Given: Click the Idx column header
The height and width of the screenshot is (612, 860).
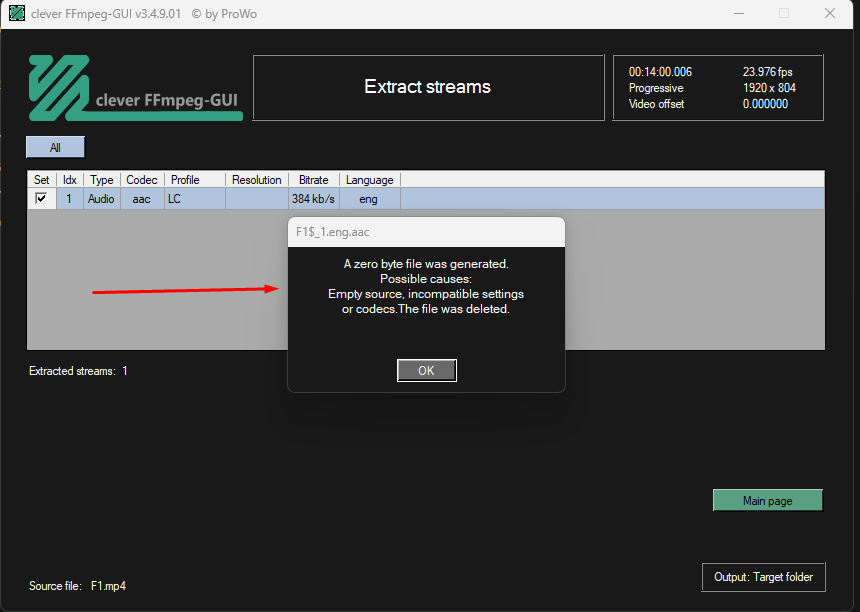Looking at the screenshot, I should 70,180.
